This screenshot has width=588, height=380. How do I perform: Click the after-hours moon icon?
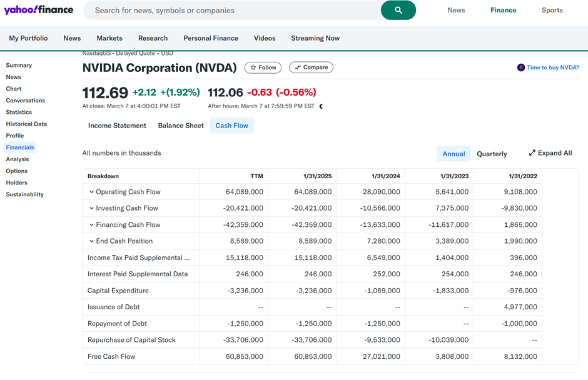(x=322, y=106)
